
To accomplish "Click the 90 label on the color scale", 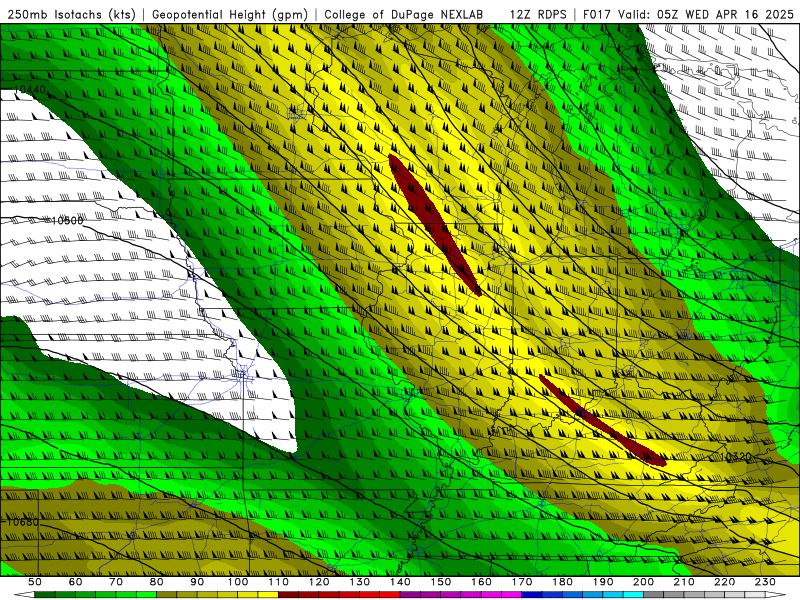I will pos(197,582).
